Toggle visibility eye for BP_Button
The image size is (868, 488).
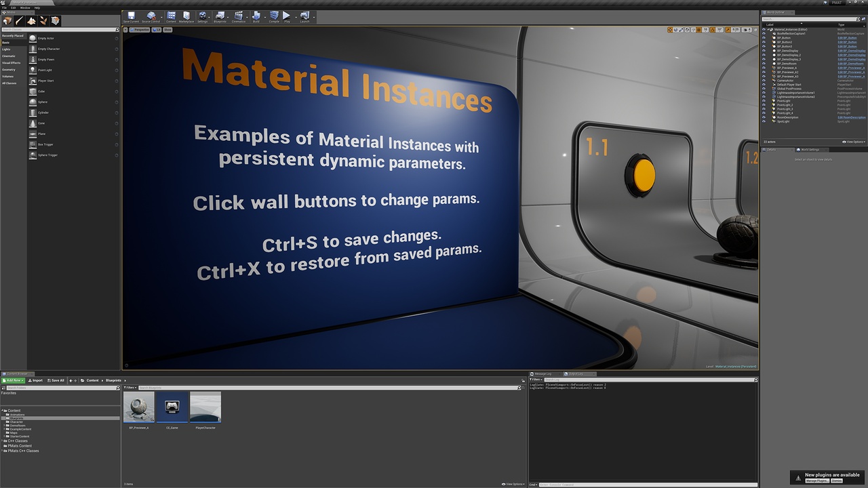point(764,38)
